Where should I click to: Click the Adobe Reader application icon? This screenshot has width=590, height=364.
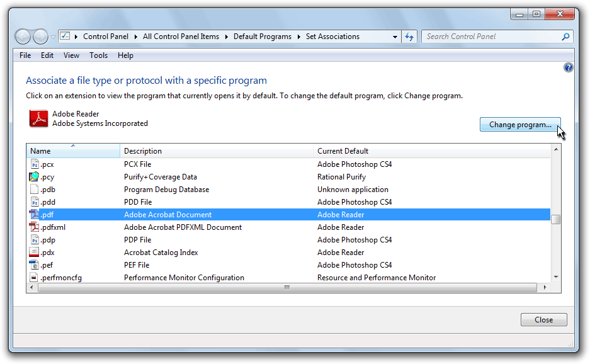pos(39,118)
